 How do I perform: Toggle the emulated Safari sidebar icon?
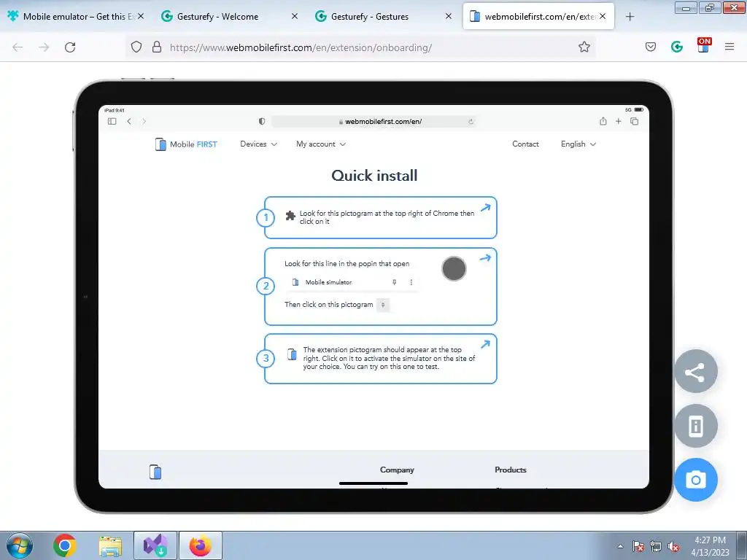112,122
